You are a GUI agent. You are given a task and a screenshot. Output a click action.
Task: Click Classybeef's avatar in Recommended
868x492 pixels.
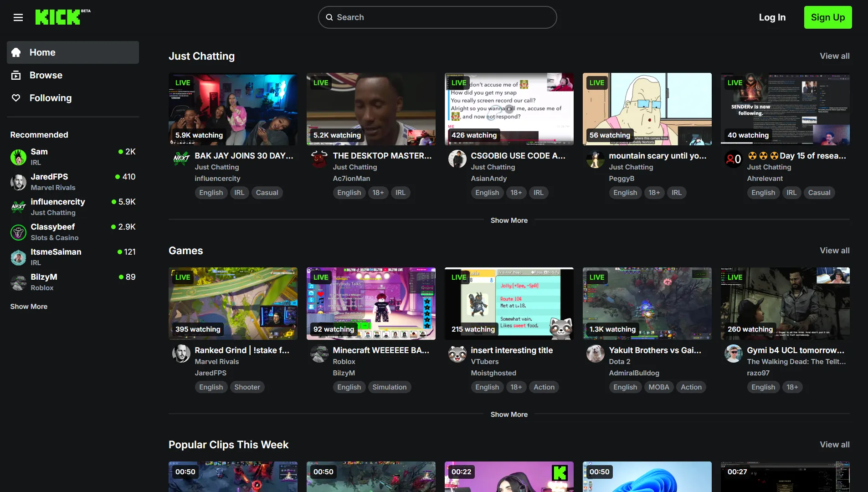pos(18,232)
